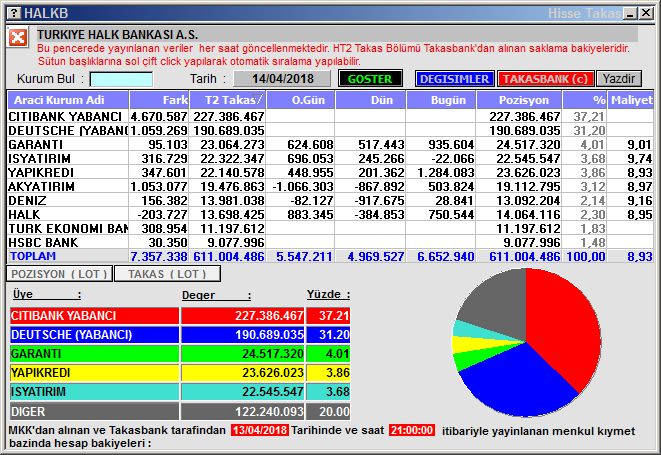661x455 pixels.
Task: Click the orange X icon beside bank name
Action: click(x=18, y=38)
